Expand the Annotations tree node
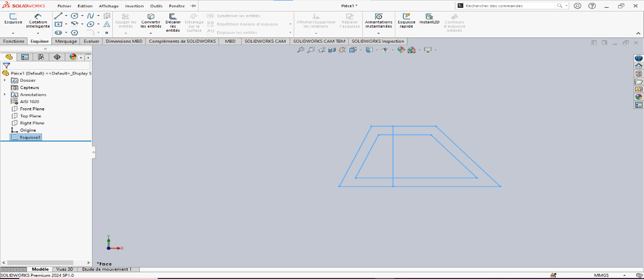This screenshot has height=279, width=644. click(x=5, y=94)
